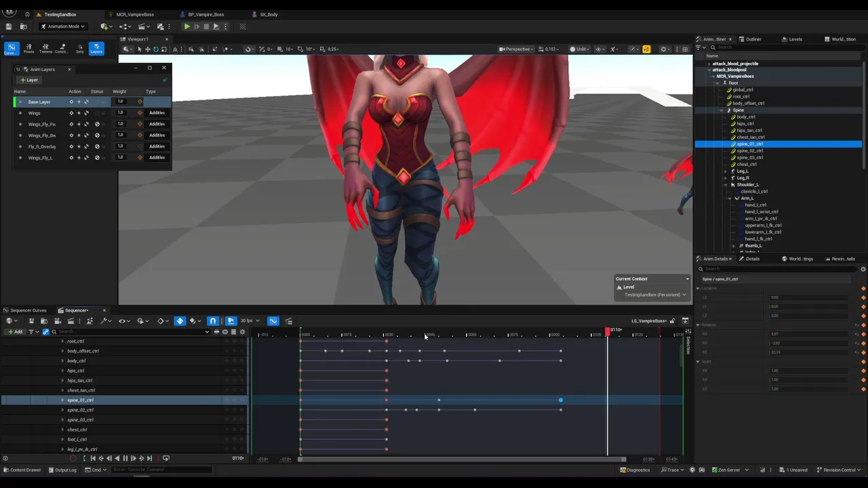Set weight field of Wings_Fly_L layer

(x=120, y=158)
